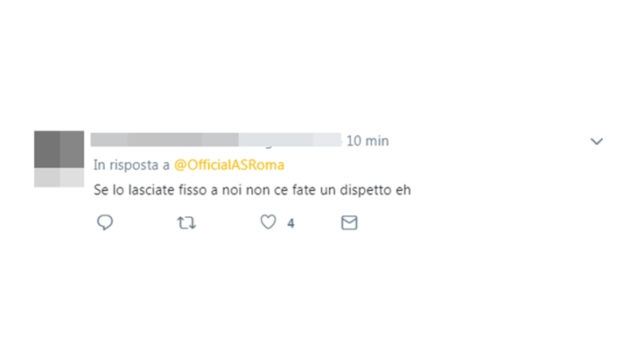Send tweet via the envelope message icon

(349, 223)
